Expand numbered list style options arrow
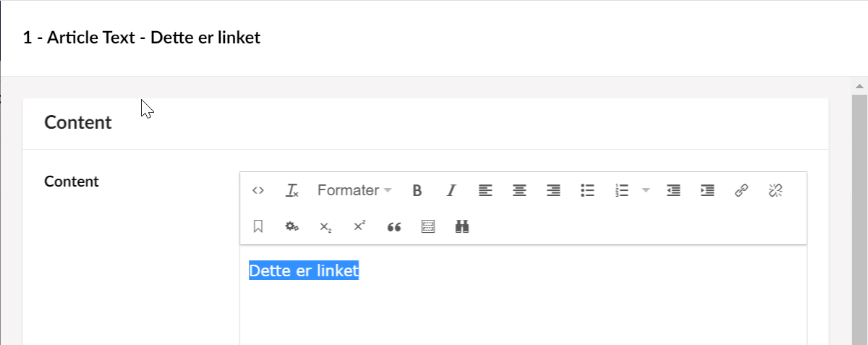 point(646,191)
